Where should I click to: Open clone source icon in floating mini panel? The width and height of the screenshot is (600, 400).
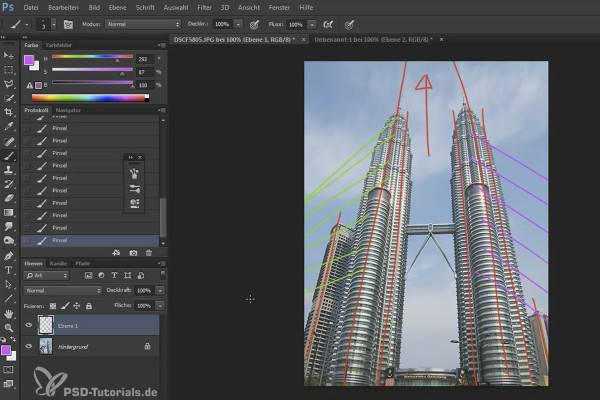click(x=134, y=202)
